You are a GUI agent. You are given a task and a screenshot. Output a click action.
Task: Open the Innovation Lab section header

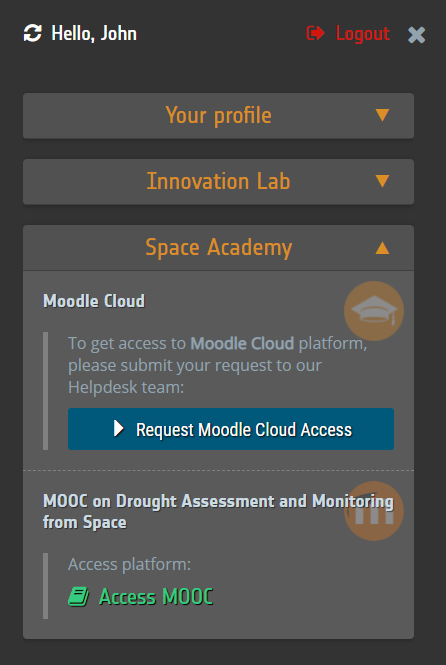point(218,182)
